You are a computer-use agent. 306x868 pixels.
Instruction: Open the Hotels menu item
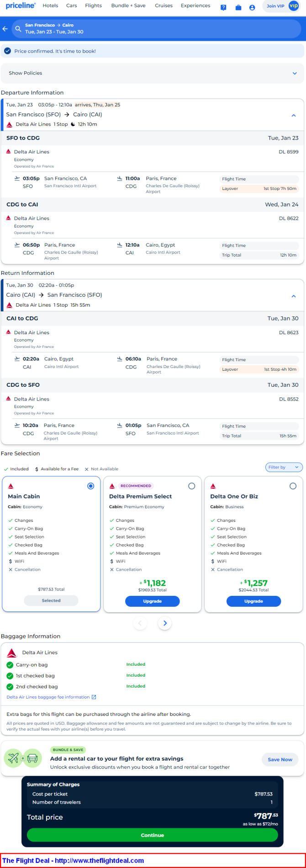[50, 5]
